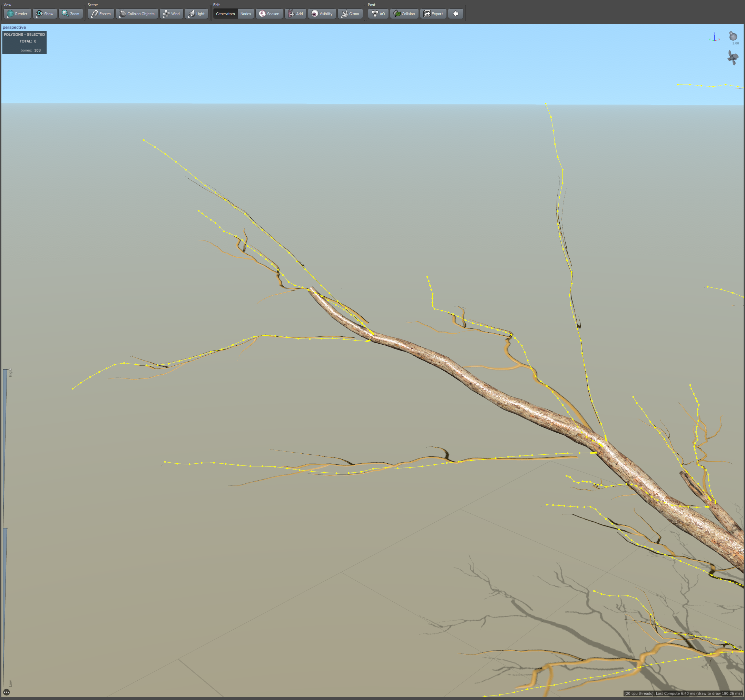This screenshot has height=700, width=745.
Task: Click the Export button
Action: point(433,14)
